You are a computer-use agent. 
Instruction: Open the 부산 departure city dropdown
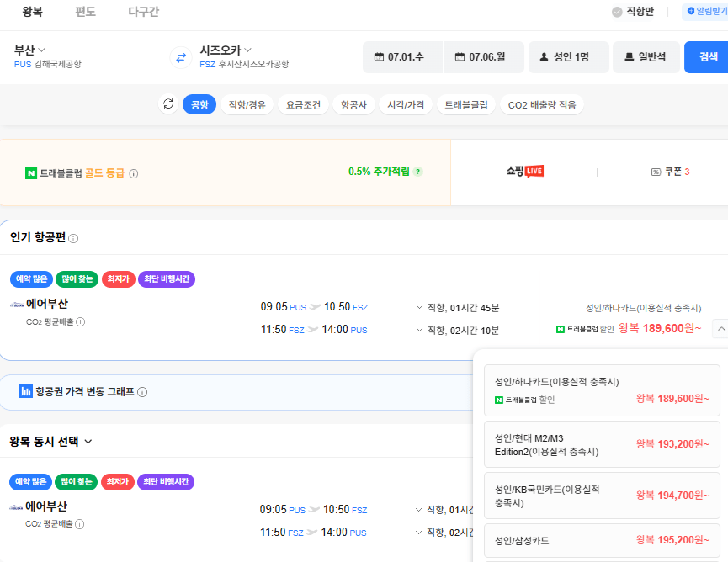click(29, 50)
